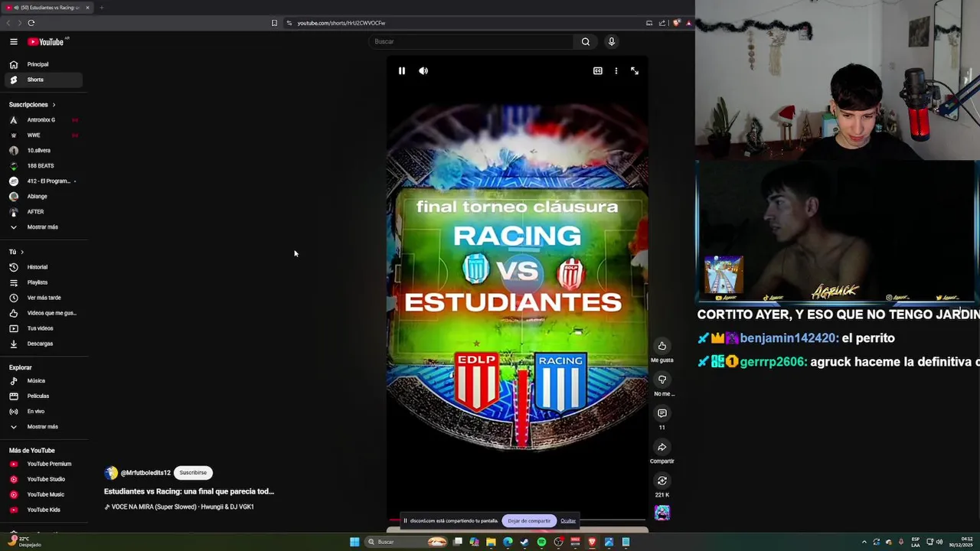Reload the page with browser refresh button
This screenshot has height=551, width=980.
pyautogui.click(x=31, y=23)
